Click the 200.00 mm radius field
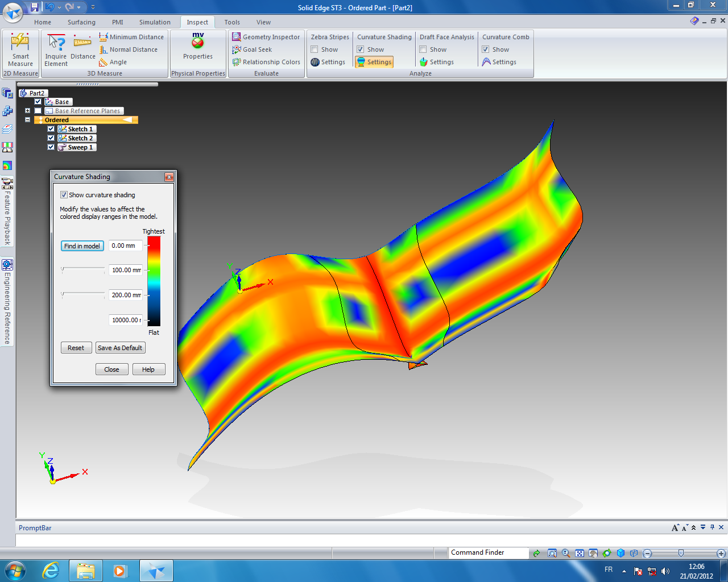The width and height of the screenshot is (728, 582). 126,295
